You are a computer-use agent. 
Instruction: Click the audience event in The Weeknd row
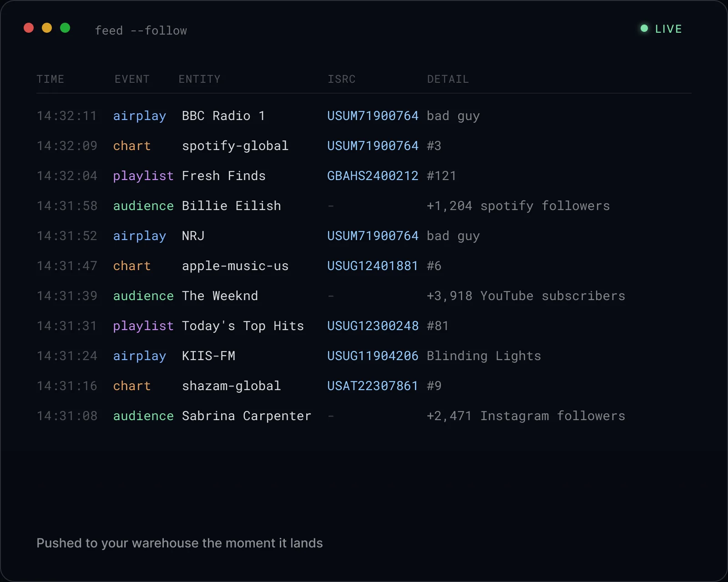pos(143,296)
